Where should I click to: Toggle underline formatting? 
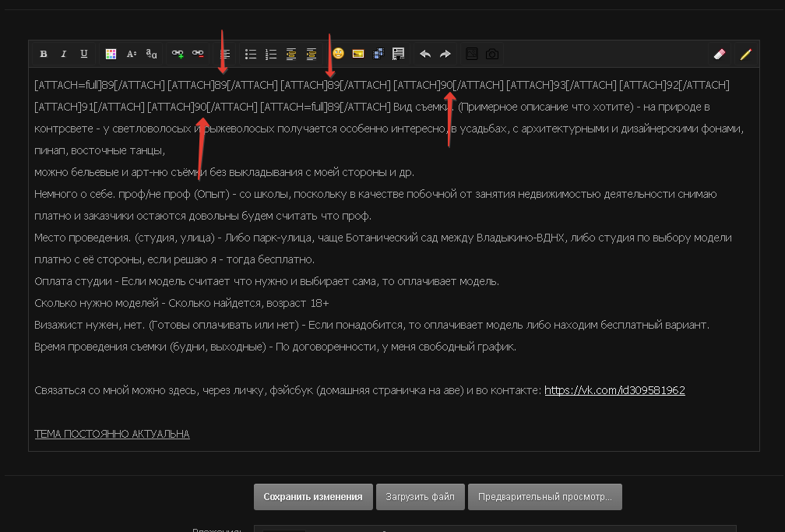pos(84,54)
